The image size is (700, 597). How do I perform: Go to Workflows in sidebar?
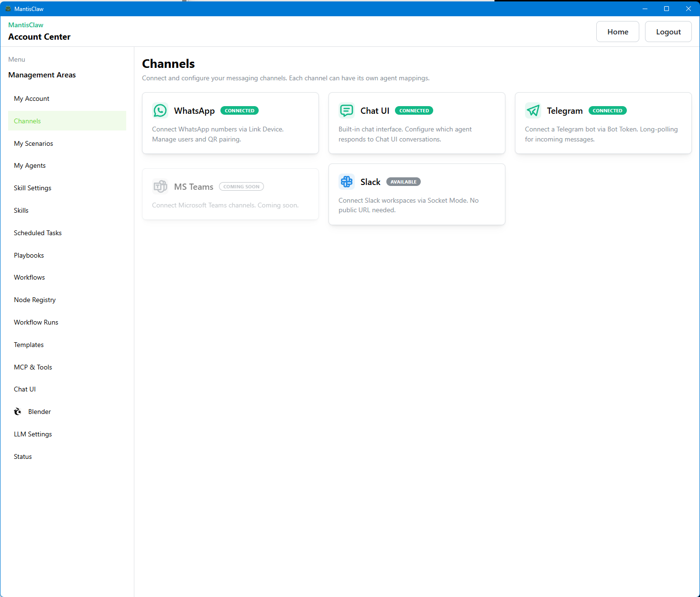tap(67, 277)
